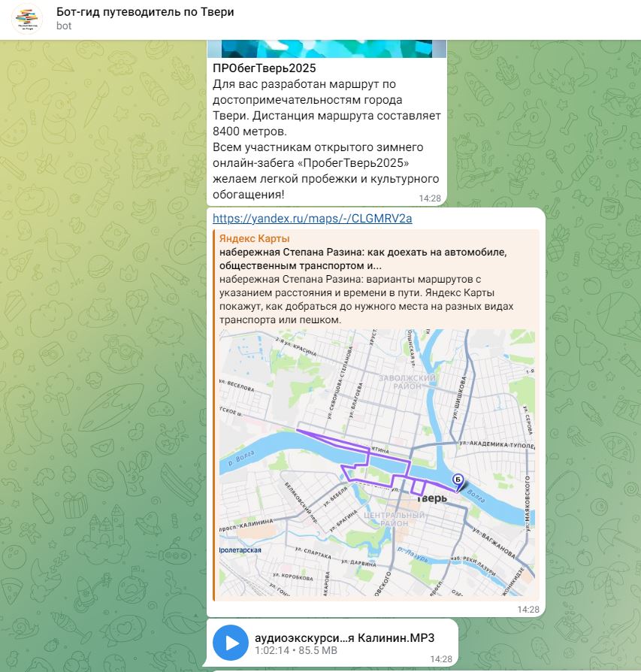Screen dimensions: 641x672
Task: Click the finish marker Б on the map
Action: click(458, 478)
